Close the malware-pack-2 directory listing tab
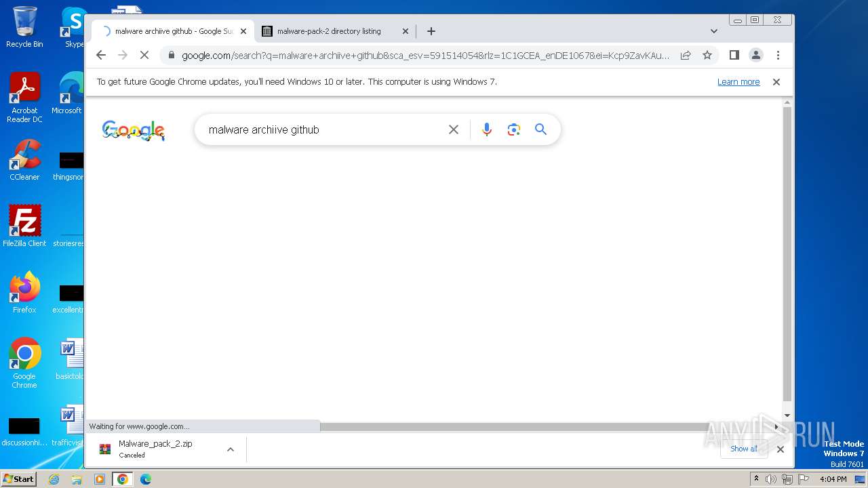This screenshot has width=868, height=488. point(406,31)
